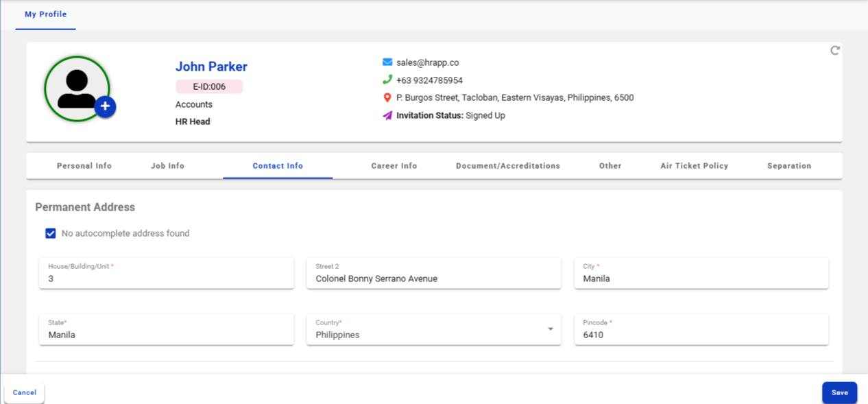This screenshot has height=404, width=868.
Task: Click the Pincode field
Action: click(x=701, y=335)
